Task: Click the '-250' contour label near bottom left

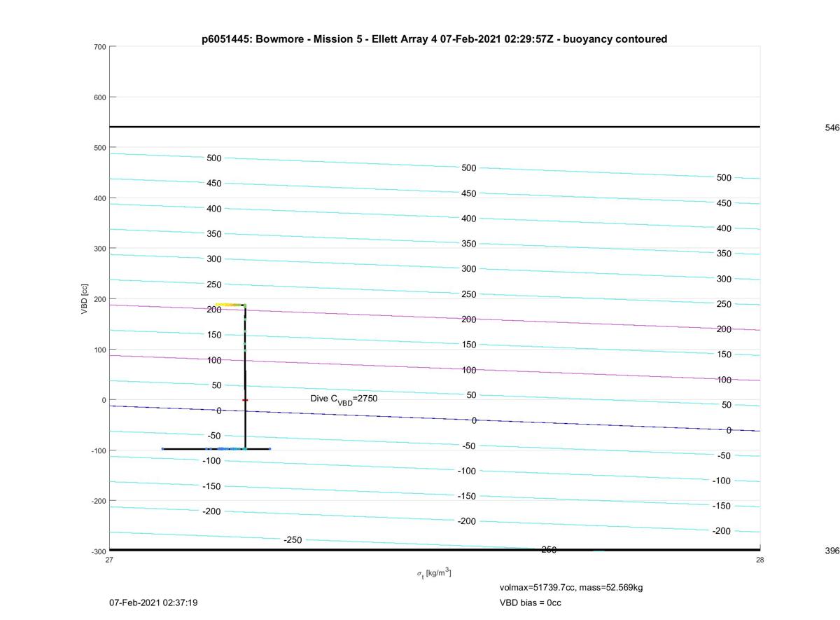Action: point(293,540)
